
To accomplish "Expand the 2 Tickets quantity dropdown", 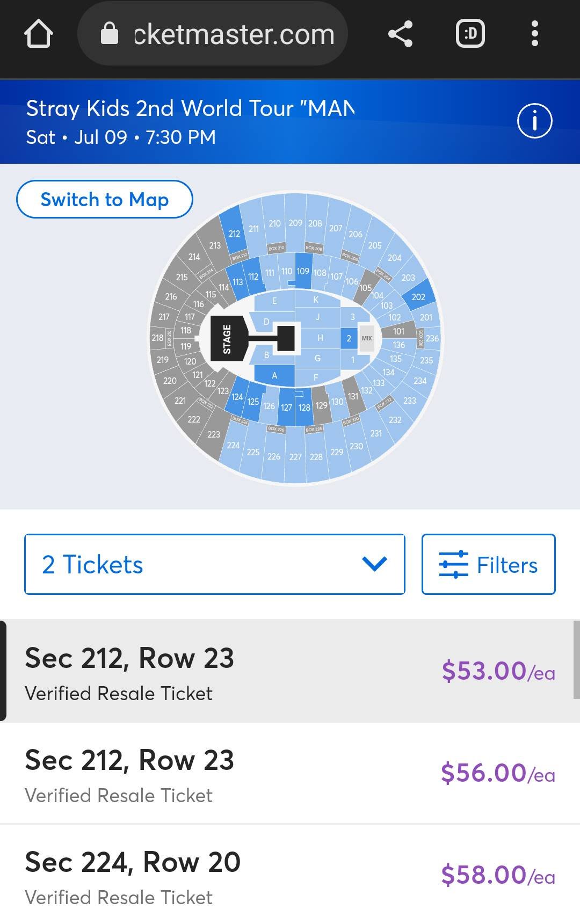I will (x=214, y=564).
